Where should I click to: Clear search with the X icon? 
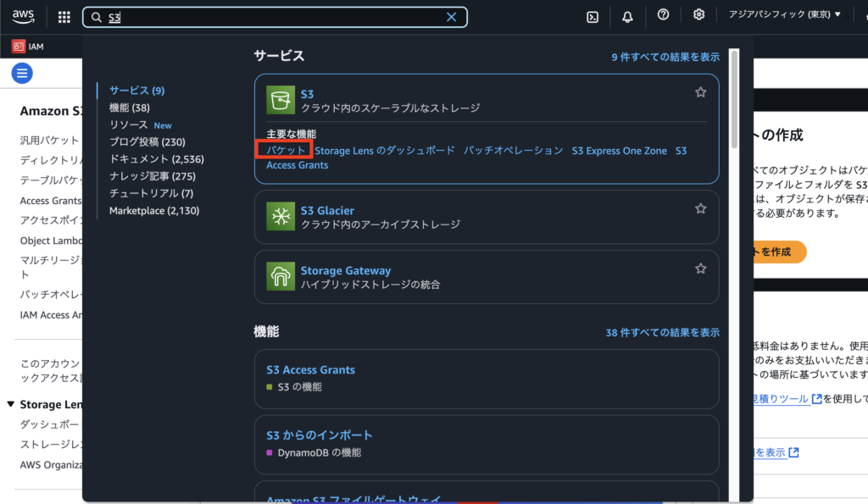(451, 17)
